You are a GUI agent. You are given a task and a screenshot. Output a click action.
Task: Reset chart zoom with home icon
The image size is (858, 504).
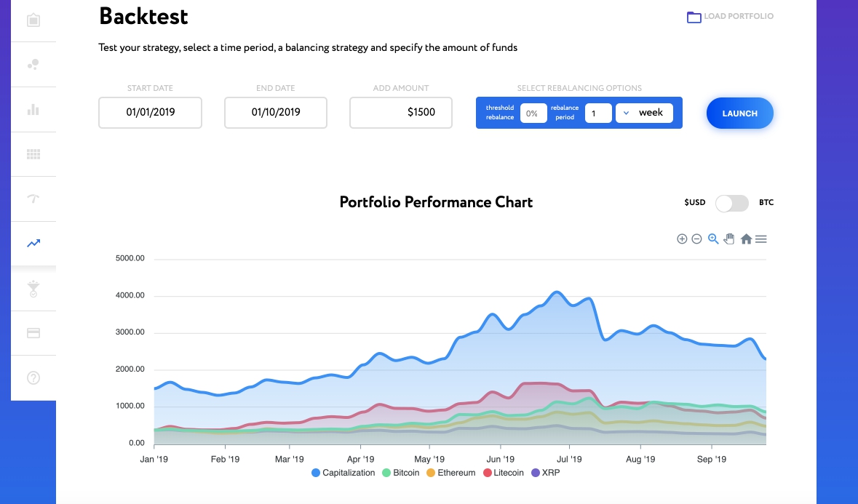pyautogui.click(x=746, y=239)
